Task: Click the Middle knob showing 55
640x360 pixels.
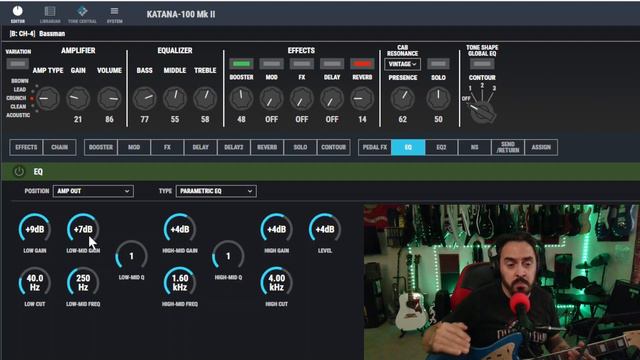Action: click(x=175, y=98)
